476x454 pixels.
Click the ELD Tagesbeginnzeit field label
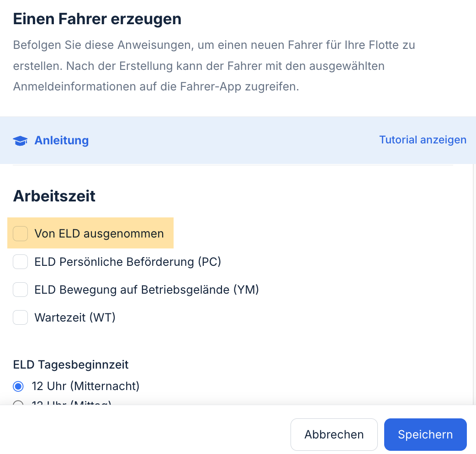[71, 364]
